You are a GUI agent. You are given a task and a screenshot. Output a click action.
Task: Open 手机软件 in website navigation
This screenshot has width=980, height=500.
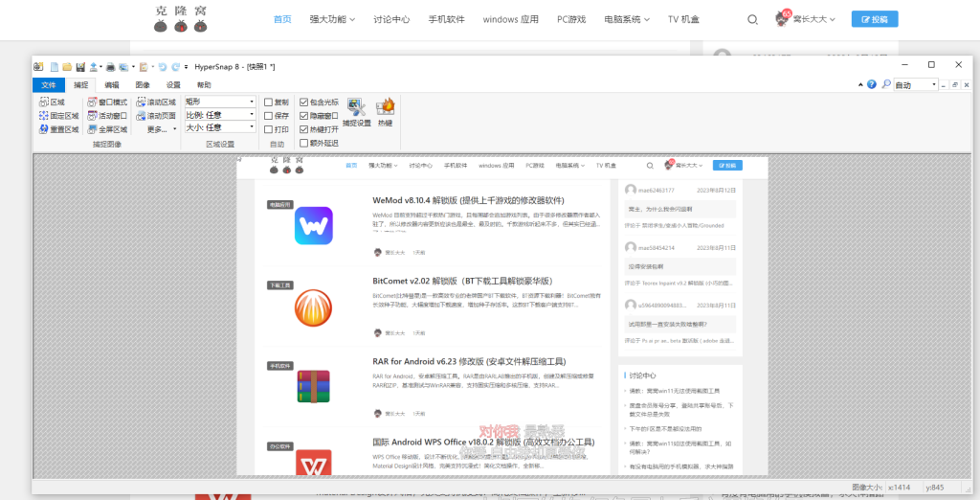[447, 19]
